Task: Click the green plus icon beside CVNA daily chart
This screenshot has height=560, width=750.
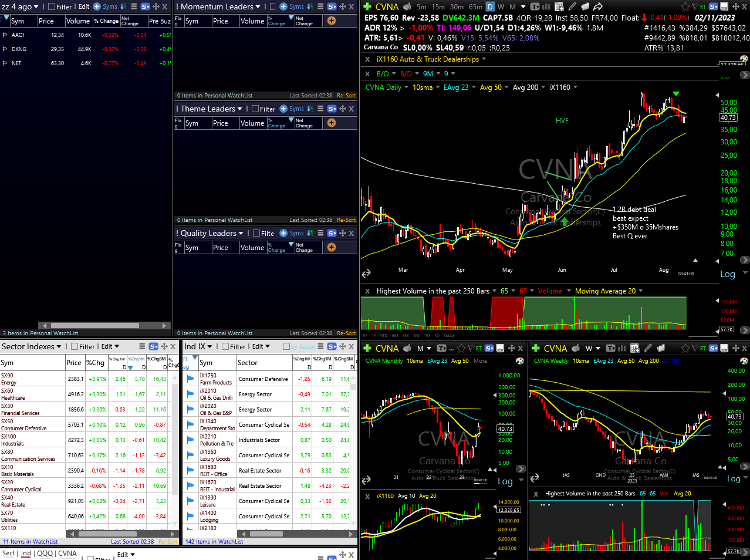Action: 367,6
